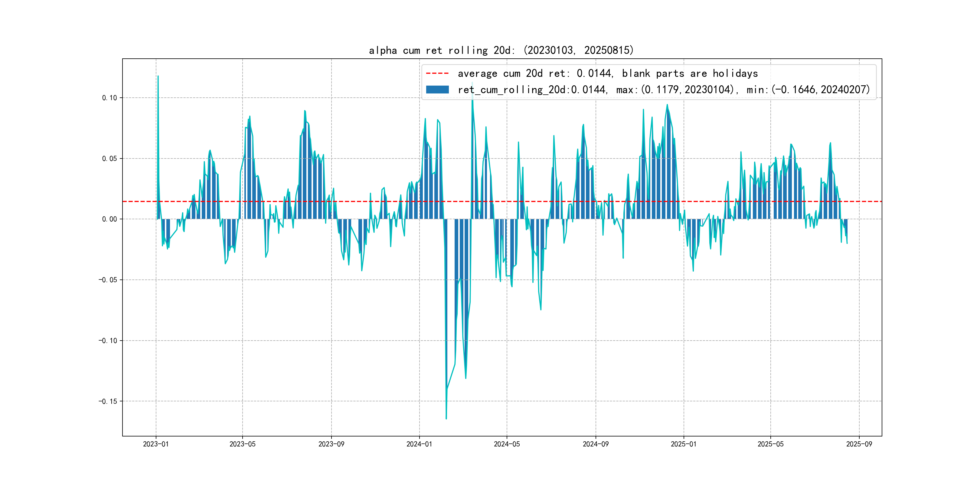This screenshot has width=980, height=490.
Task: Click the 2025-09 x-axis tick label
Action: 859,444
